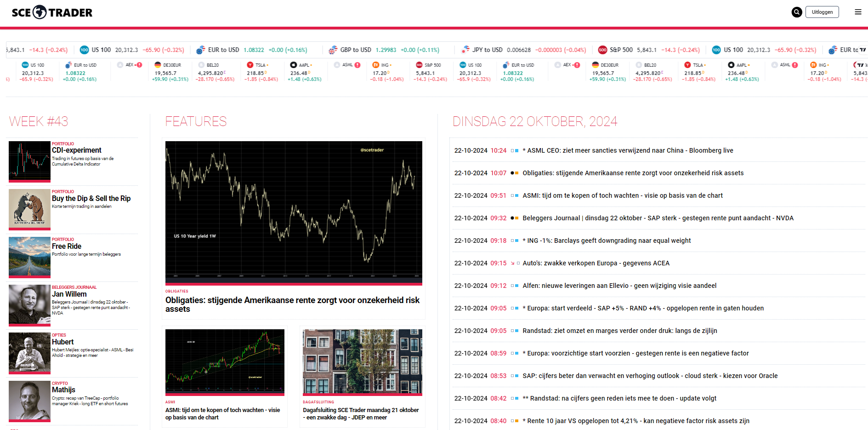868x430 pixels.
Task: Click the OBLIGATIES category label
Action: pyautogui.click(x=177, y=292)
